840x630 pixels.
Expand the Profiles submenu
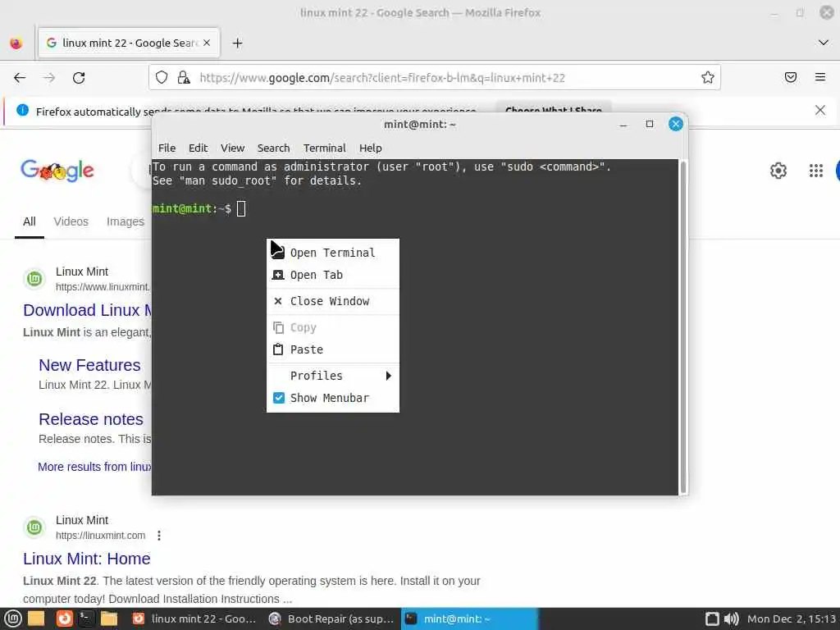tap(333, 376)
